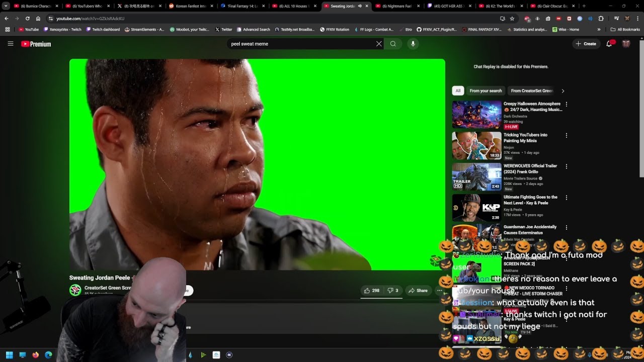644x362 pixels.
Task: Like the video with thumbs-up 298
Action: pos(371,291)
